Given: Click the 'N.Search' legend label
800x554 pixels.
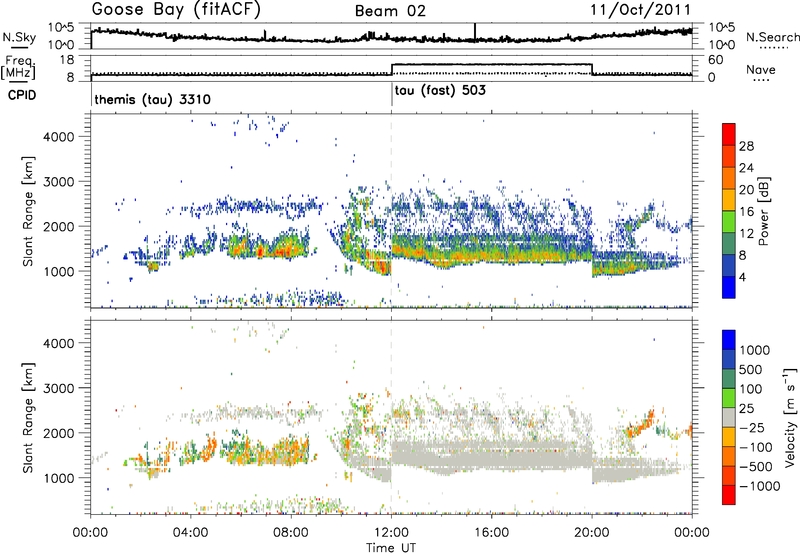Looking at the screenshot, I should click(773, 37).
